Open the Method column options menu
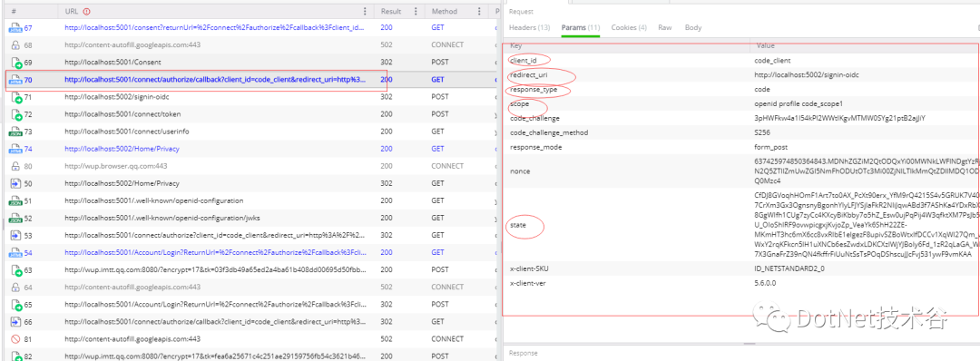 click(480, 11)
